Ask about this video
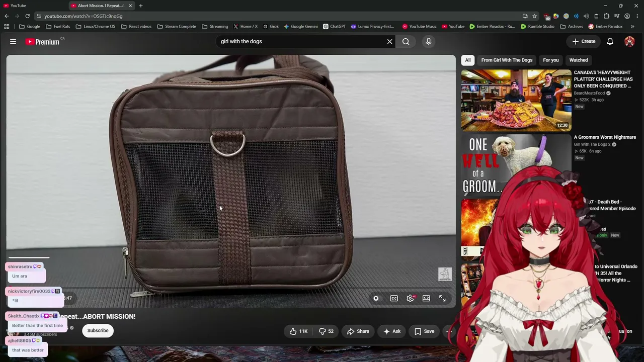 pos(392,331)
